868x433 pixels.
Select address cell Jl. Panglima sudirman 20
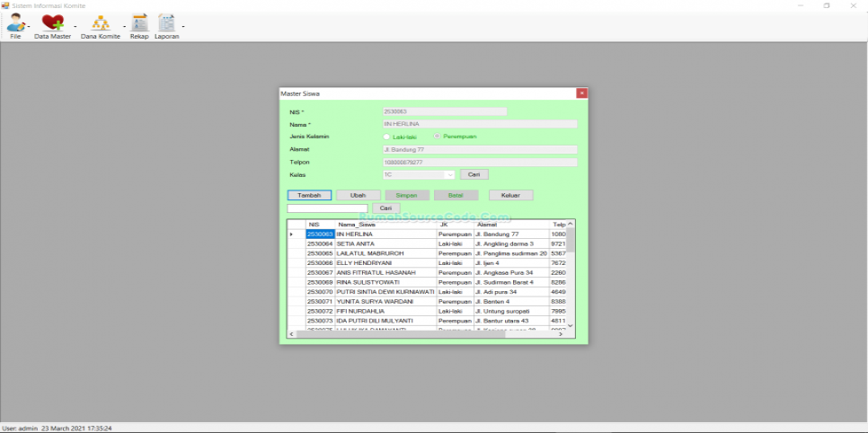pos(511,253)
